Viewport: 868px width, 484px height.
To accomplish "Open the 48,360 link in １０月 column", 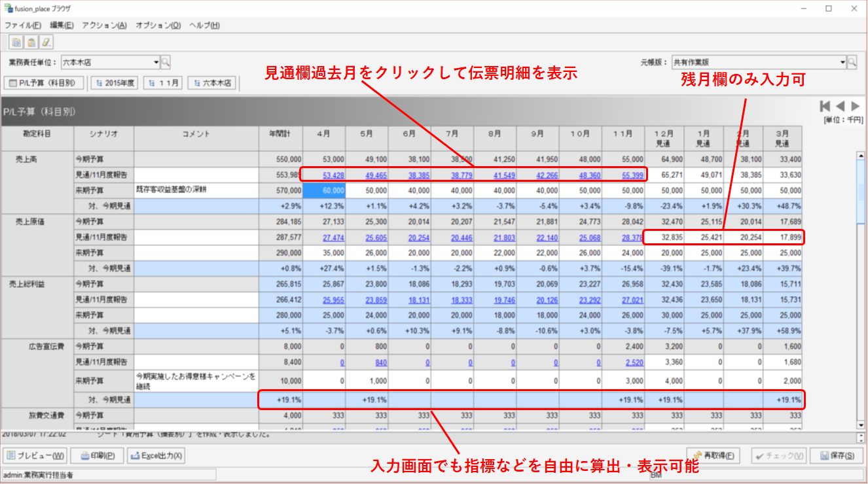I will click(590, 175).
